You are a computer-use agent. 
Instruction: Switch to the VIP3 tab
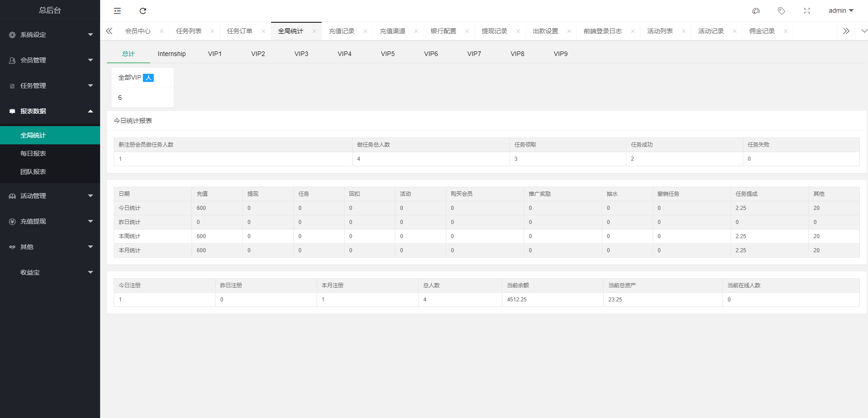tap(301, 54)
